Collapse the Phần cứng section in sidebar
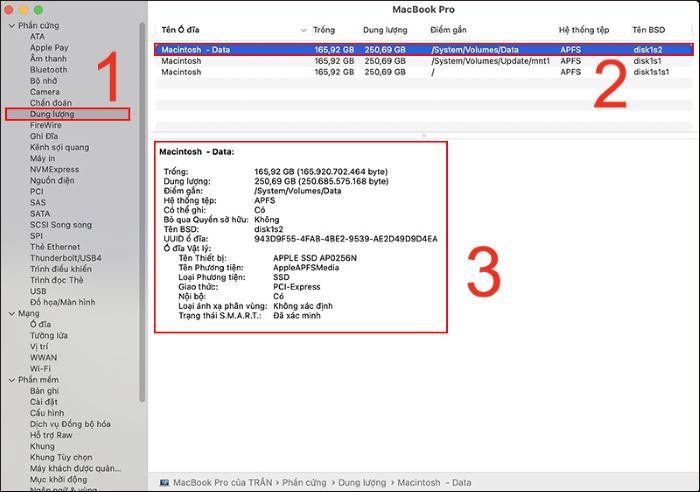The height and width of the screenshot is (492, 700). [x=11, y=25]
